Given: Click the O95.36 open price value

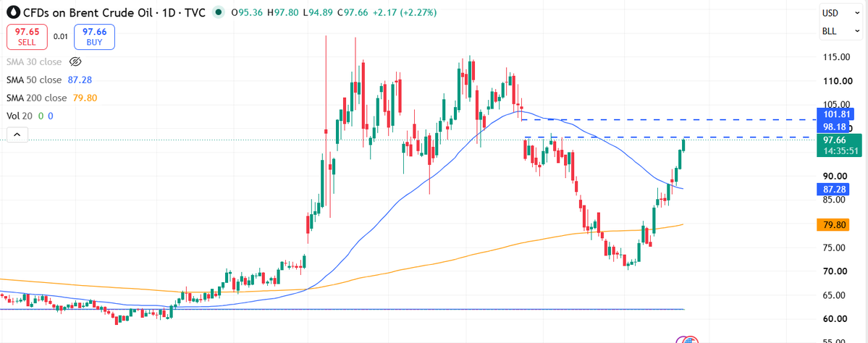Looking at the screenshot, I should [248, 12].
